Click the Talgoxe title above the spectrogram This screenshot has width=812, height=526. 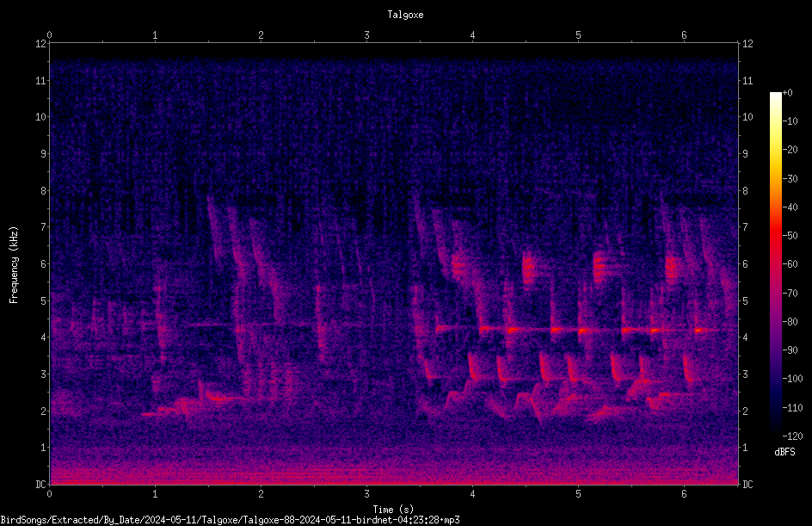[405, 15]
